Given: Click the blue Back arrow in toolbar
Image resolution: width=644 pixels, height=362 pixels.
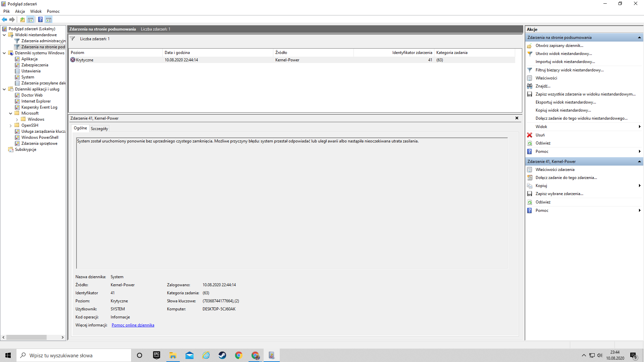Looking at the screenshot, I should pyautogui.click(x=4, y=19).
